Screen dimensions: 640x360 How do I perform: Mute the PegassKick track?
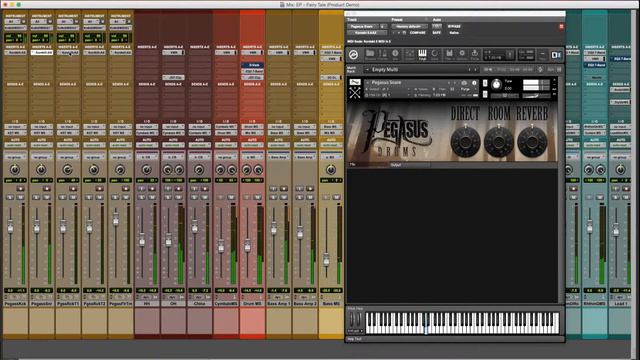(x=20, y=198)
